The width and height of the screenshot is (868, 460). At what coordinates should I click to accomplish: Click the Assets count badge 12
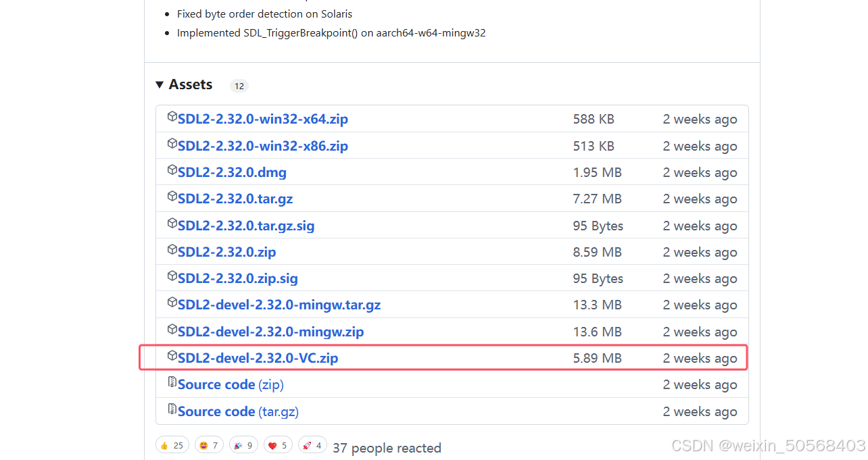(x=239, y=86)
